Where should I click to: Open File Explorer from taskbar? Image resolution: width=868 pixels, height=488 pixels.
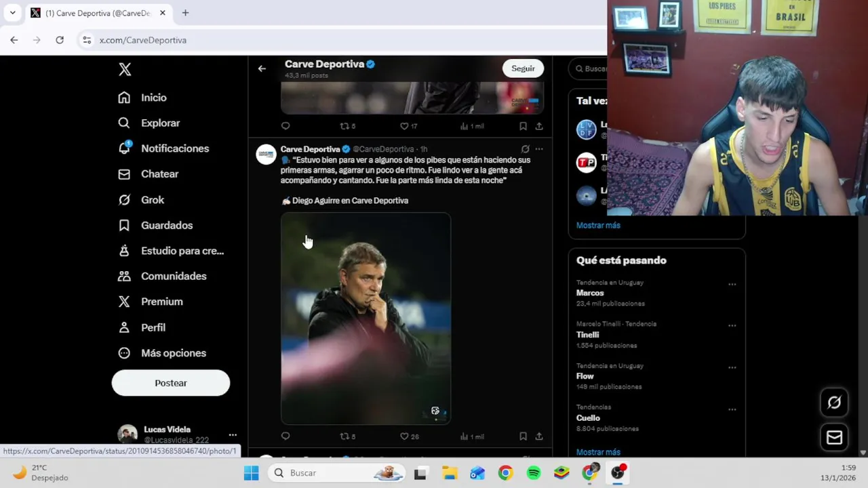coord(450,473)
